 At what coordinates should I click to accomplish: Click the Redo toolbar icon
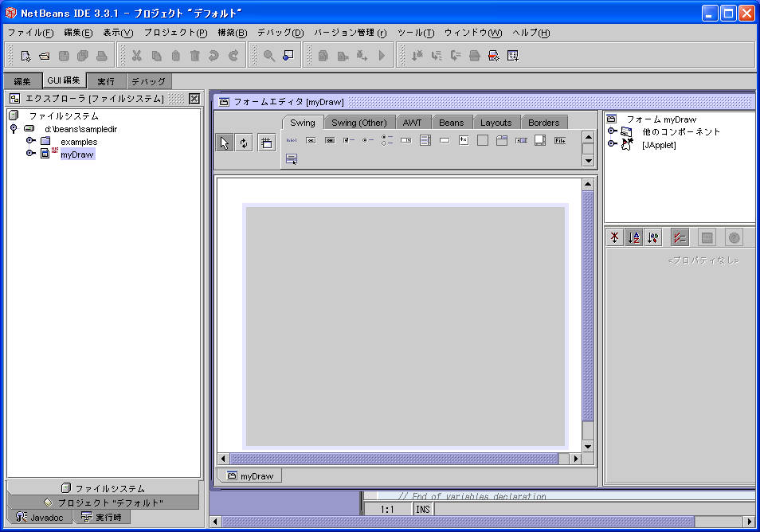tap(233, 56)
